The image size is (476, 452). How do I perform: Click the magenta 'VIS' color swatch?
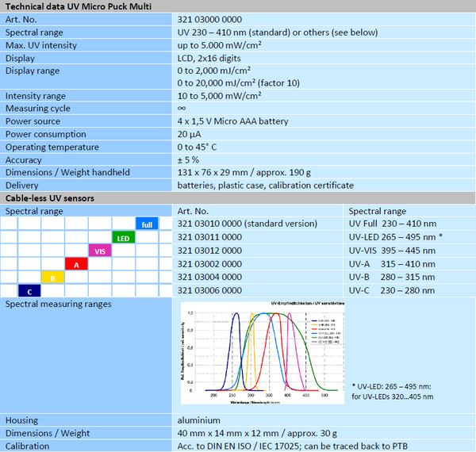click(x=100, y=251)
